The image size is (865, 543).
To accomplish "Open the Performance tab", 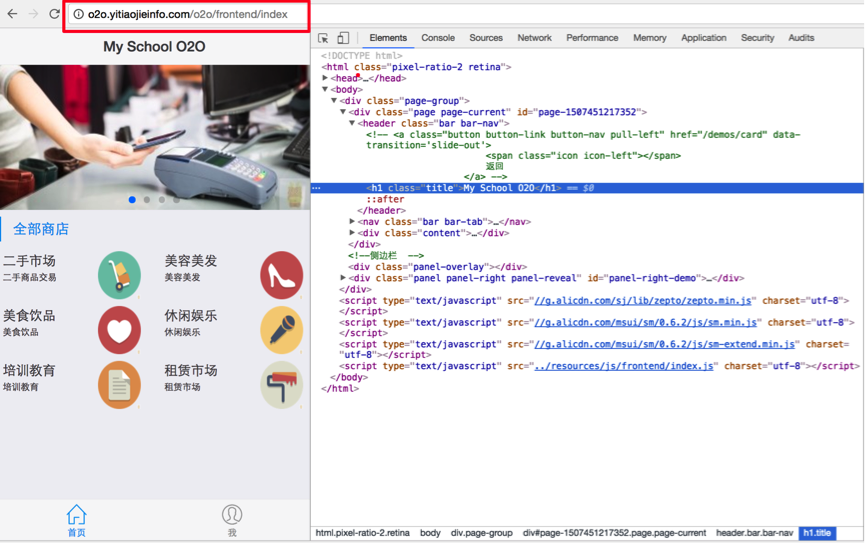I will (592, 38).
